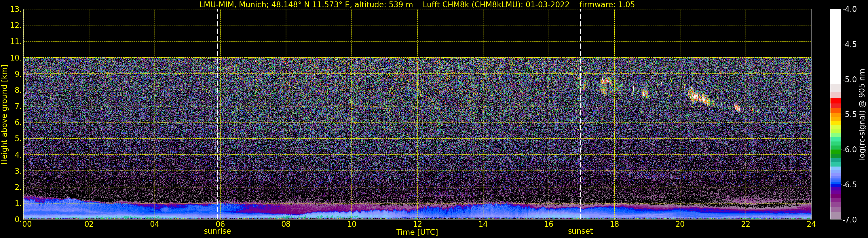Click the 'Time [UTC]' axis title
The height and width of the screenshot is (238, 868).
pyautogui.click(x=417, y=232)
